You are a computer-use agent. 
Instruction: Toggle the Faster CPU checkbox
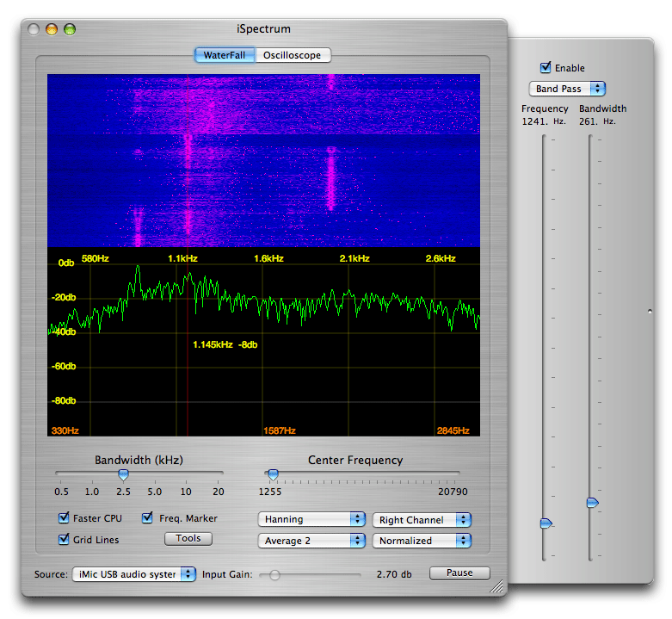pos(64,518)
